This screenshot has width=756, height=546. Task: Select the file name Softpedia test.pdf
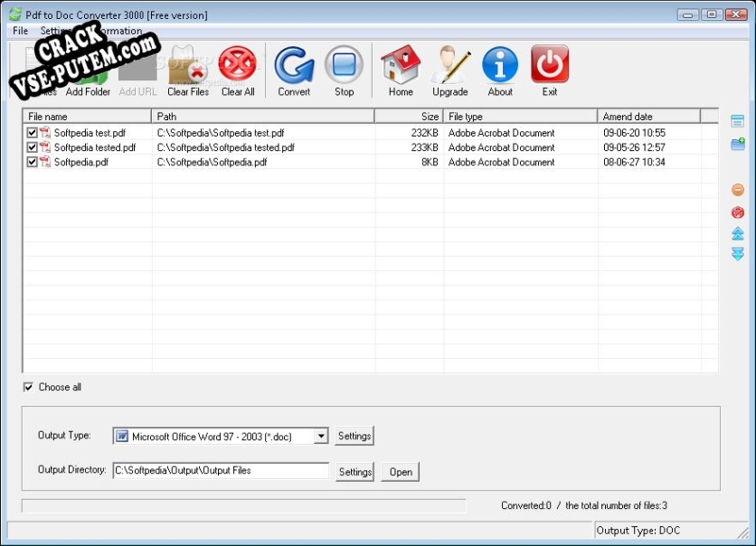(90, 133)
